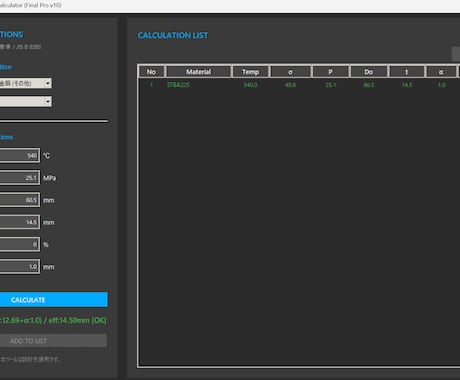The height and width of the screenshot is (380, 460).
Task: Click the t column header
Action: coord(407,72)
